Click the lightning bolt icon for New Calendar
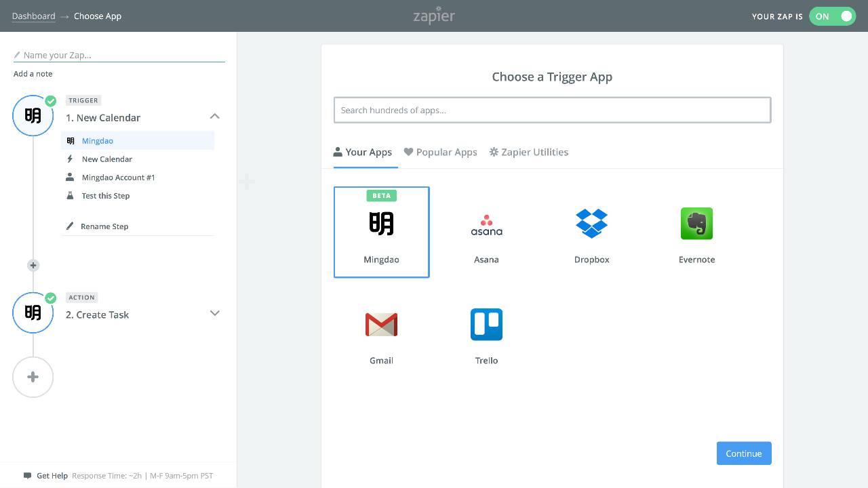This screenshot has height=488, width=868. point(69,159)
